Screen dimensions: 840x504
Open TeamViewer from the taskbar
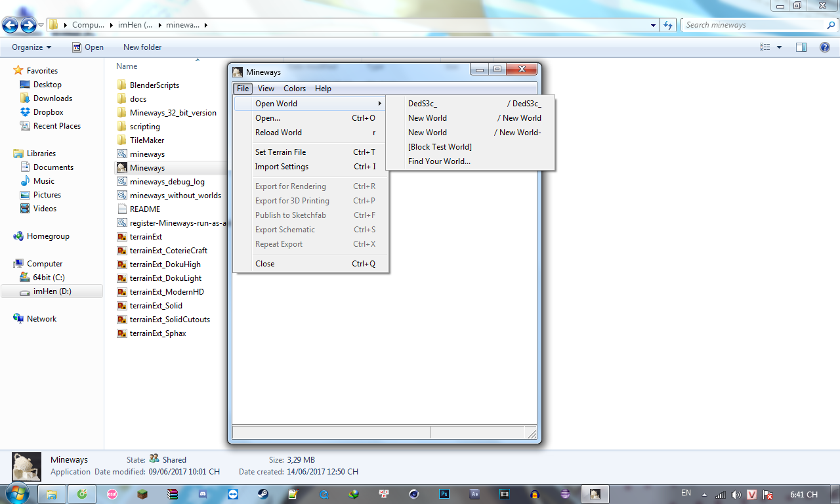click(x=233, y=494)
